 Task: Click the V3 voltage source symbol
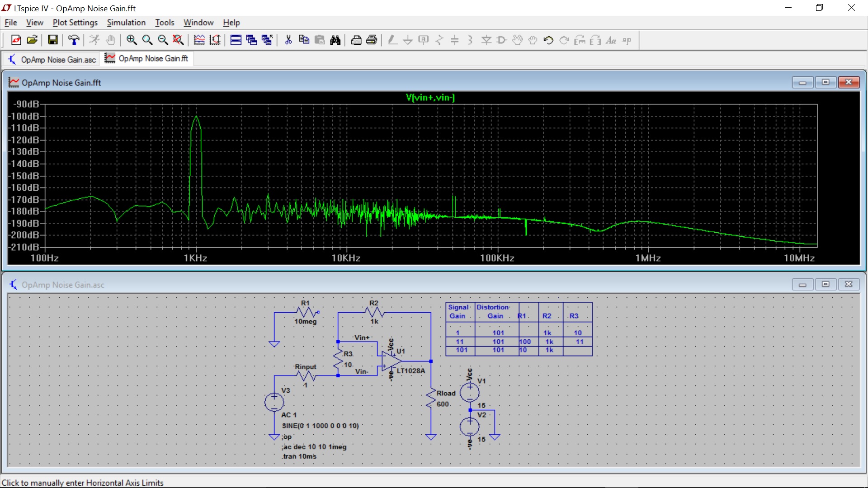coord(274,402)
